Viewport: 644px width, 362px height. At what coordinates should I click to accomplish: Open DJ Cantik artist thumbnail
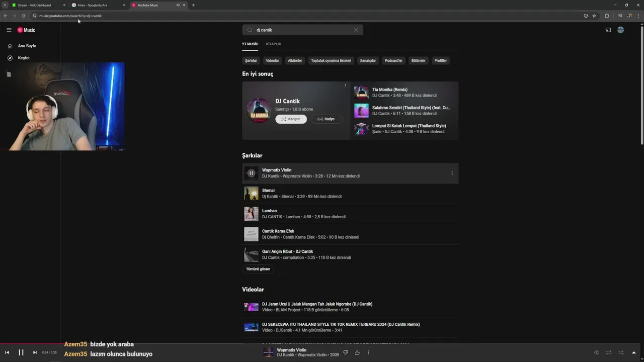tap(259, 110)
